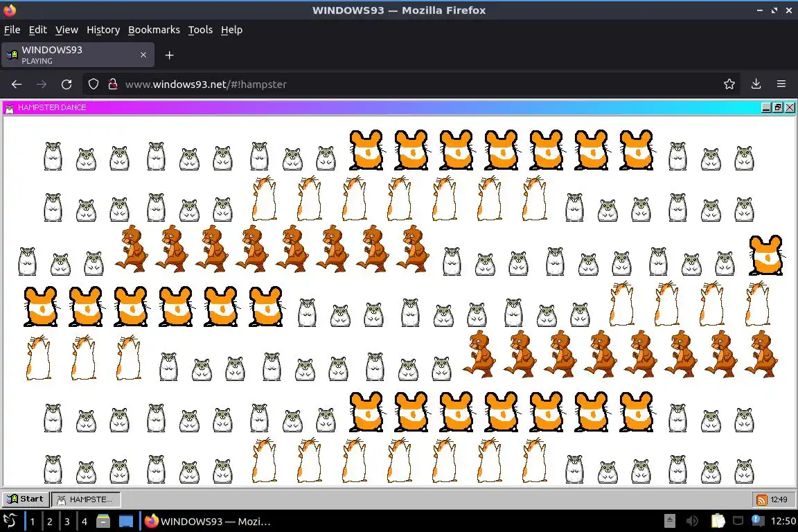
Task: Open the Firefox downloads panel
Action: (756, 84)
